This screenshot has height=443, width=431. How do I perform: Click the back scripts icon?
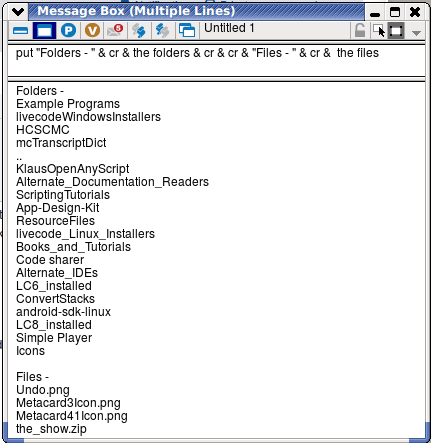click(x=162, y=31)
